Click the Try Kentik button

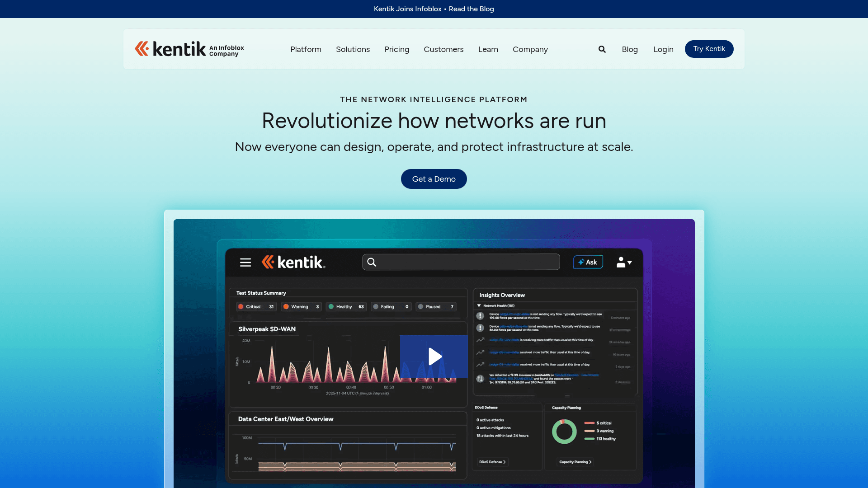tap(709, 49)
